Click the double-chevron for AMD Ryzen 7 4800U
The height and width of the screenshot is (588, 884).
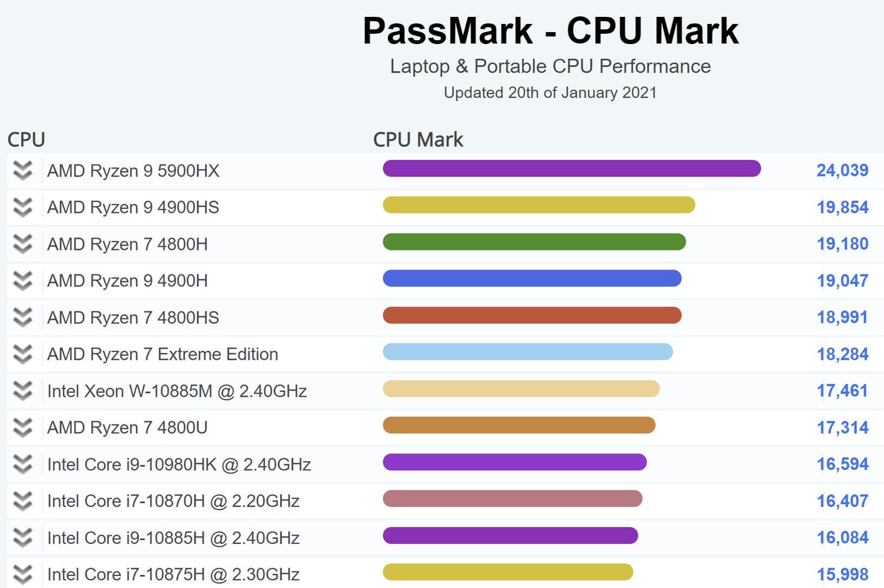click(x=22, y=427)
